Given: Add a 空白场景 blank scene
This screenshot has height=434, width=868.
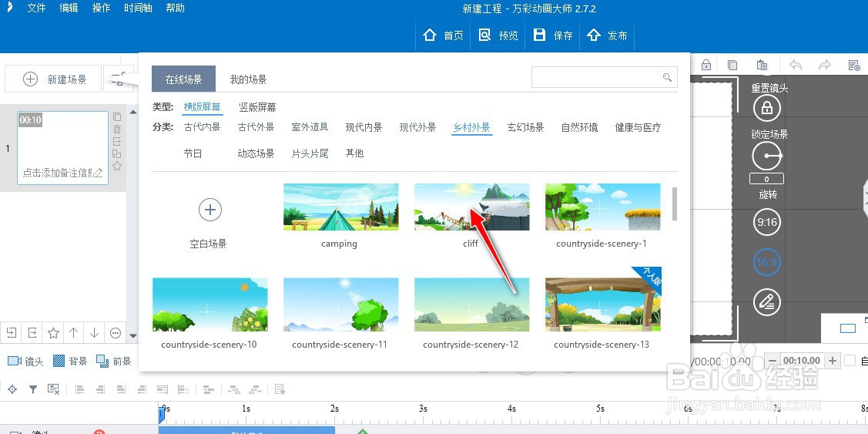Looking at the screenshot, I should click(x=209, y=210).
